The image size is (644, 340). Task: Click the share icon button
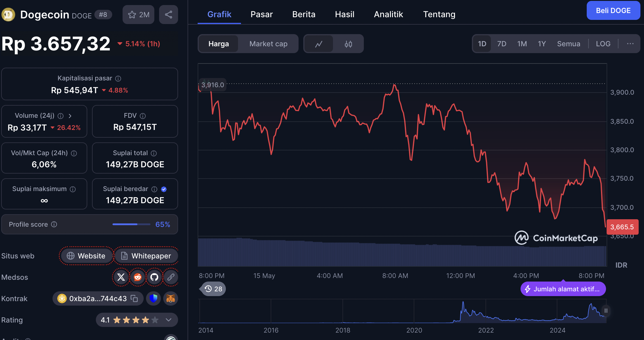[x=168, y=15]
